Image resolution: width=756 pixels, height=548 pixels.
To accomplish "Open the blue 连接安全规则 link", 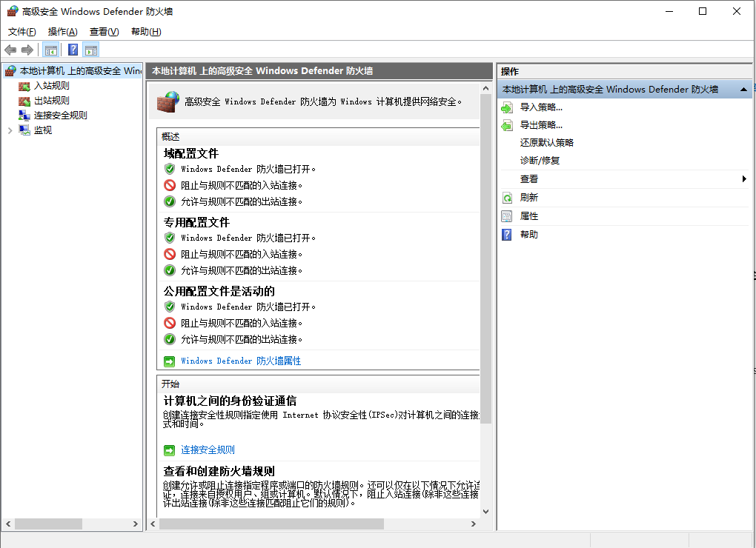I will click(208, 450).
